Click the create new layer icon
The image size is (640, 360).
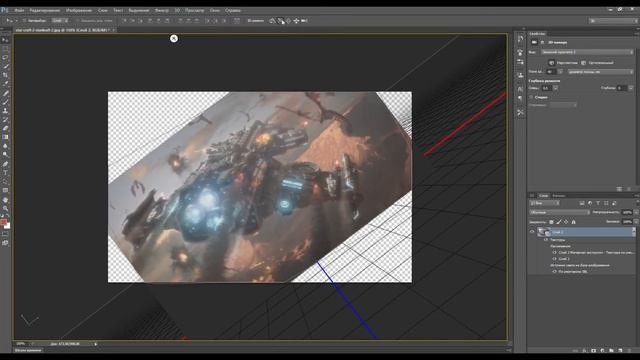pos(620,351)
